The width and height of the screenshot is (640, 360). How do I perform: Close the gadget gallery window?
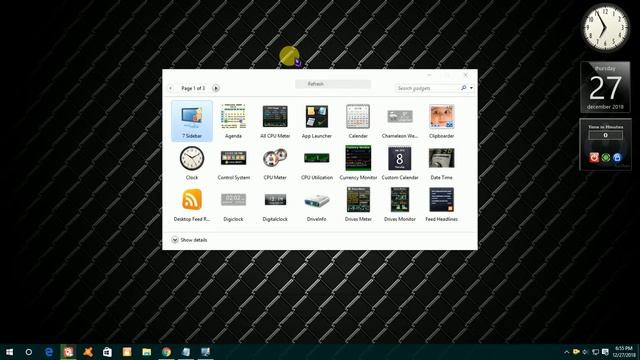click(466, 75)
